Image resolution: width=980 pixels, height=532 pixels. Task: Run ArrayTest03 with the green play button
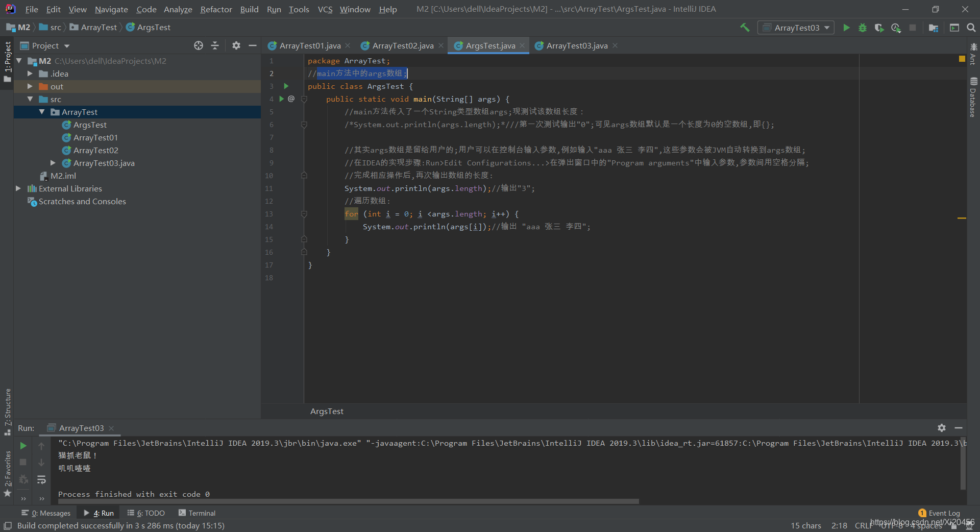coord(846,28)
